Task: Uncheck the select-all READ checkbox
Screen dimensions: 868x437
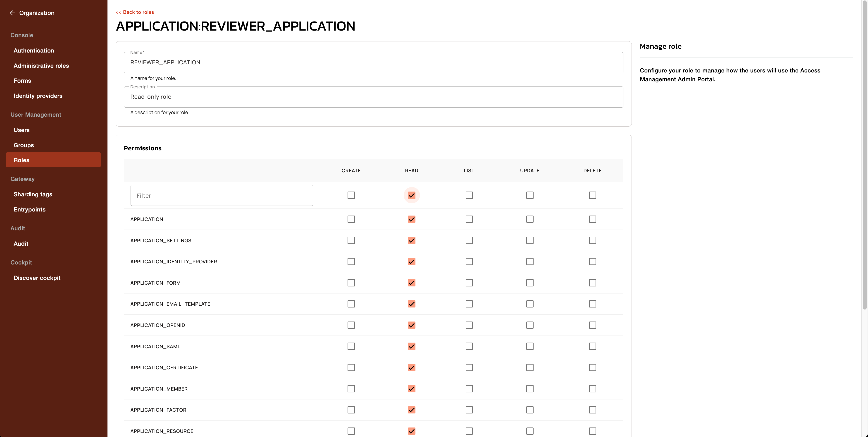Action: click(x=411, y=195)
